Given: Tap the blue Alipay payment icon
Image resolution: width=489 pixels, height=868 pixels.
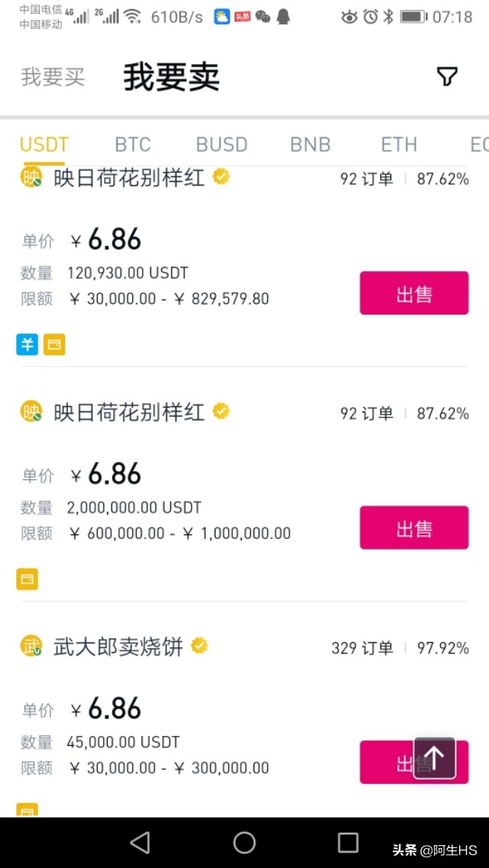Looking at the screenshot, I should click(27, 344).
